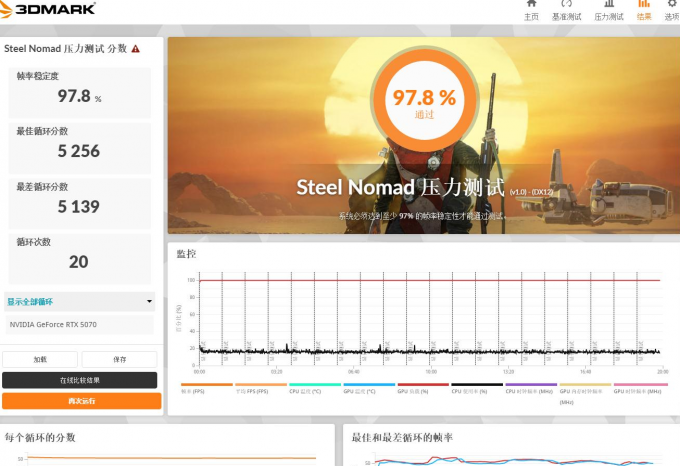This screenshot has height=466, width=680.
Task: Click the 加载 load button
Action: 40,359
